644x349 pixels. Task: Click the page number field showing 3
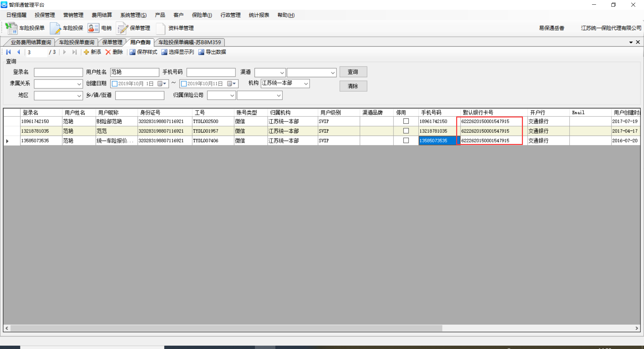[x=36, y=52]
